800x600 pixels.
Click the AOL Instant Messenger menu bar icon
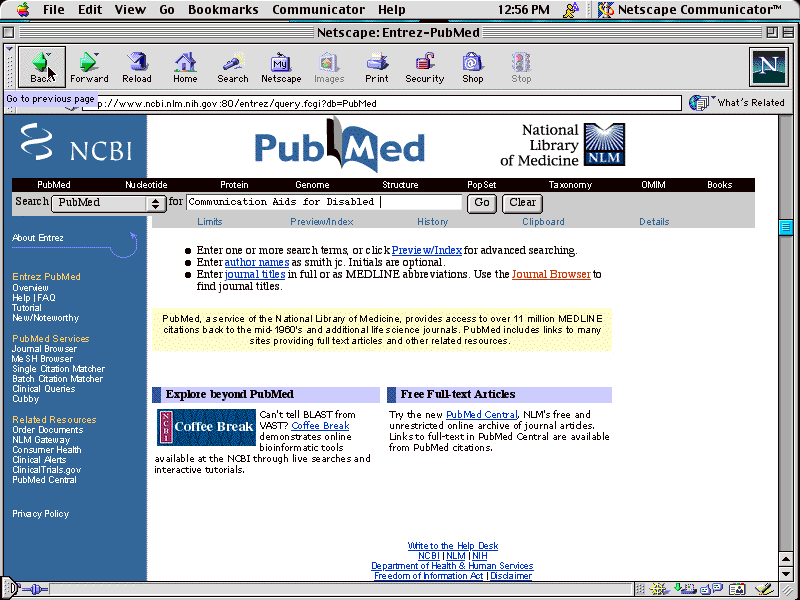571,9
